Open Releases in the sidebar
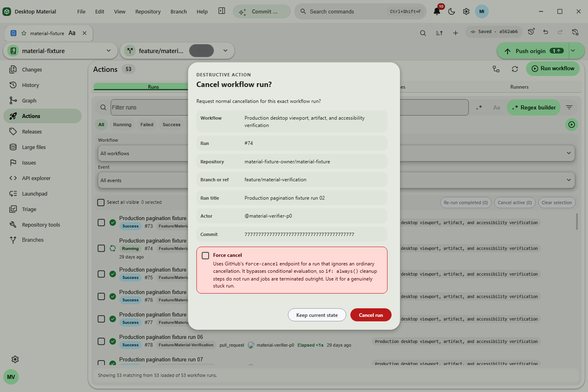The image size is (588, 392). (42, 131)
